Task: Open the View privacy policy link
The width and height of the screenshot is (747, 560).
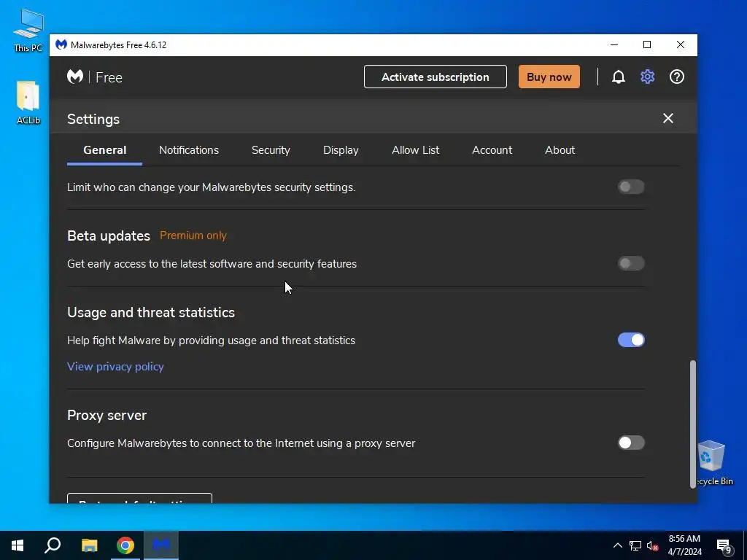Action: coord(115,367)
